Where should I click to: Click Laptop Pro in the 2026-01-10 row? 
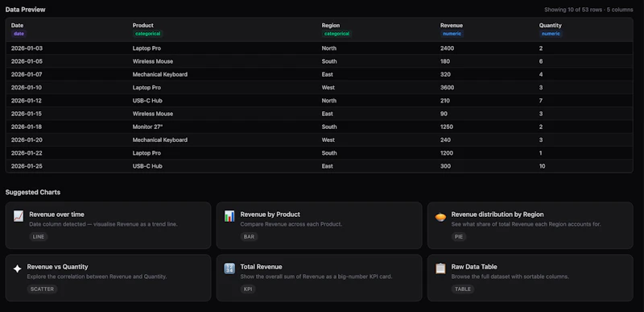tap(147, 88)
